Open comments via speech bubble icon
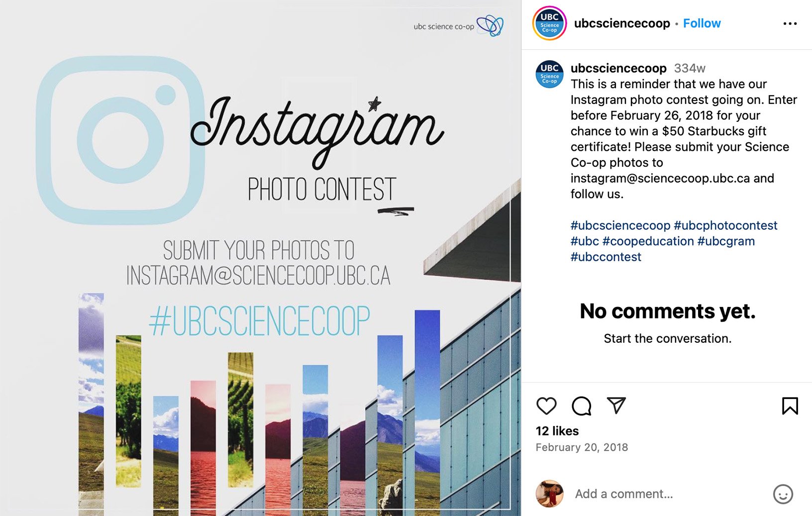Screen dimensions: 812x516 [x=581, y=406]
